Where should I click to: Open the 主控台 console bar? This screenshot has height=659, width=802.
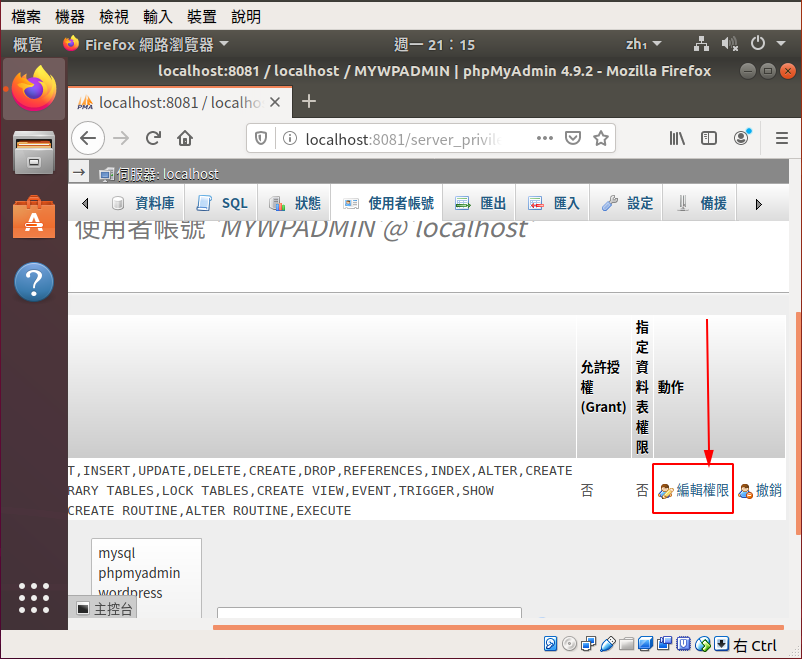(x=104, y=609)
